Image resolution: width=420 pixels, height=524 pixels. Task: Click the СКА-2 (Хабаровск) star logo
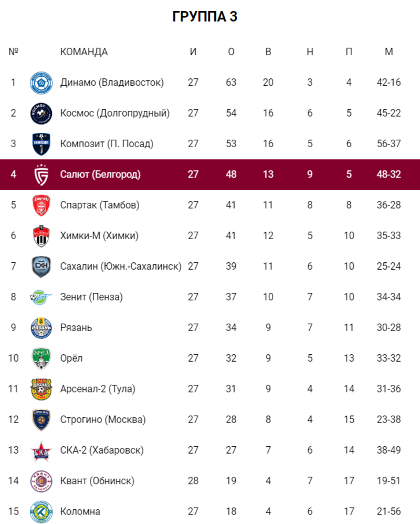[x=41, y=451]
